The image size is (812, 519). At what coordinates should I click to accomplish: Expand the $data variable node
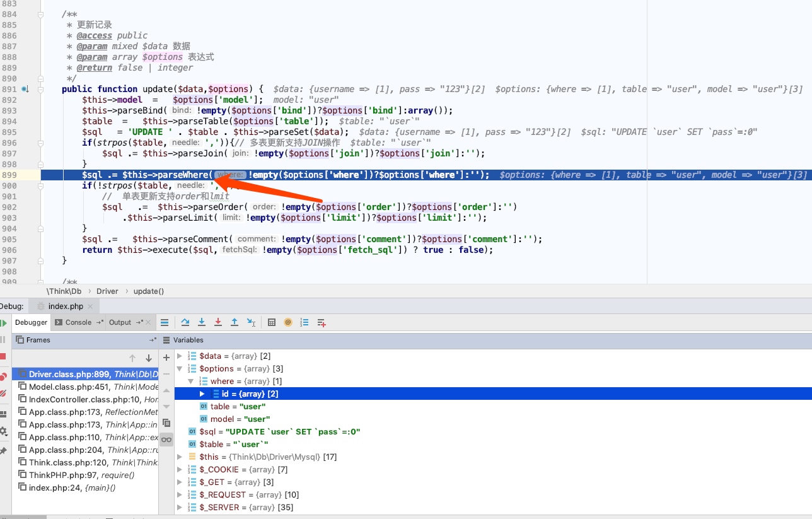tap(180, 356)
